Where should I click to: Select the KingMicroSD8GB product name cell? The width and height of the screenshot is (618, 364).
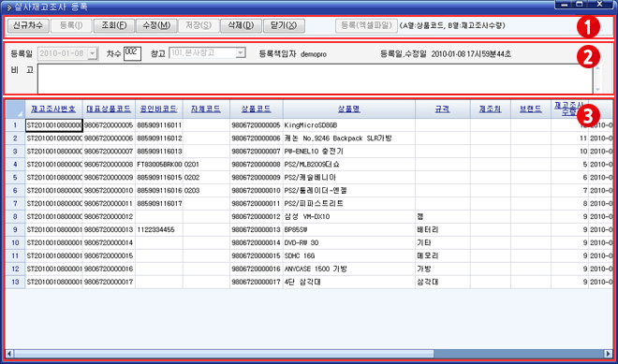point(349,125)
